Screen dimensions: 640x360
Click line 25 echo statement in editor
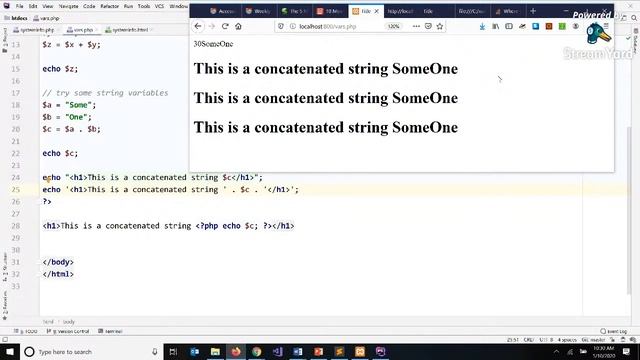pyautogui.click(x=171, y=189)
